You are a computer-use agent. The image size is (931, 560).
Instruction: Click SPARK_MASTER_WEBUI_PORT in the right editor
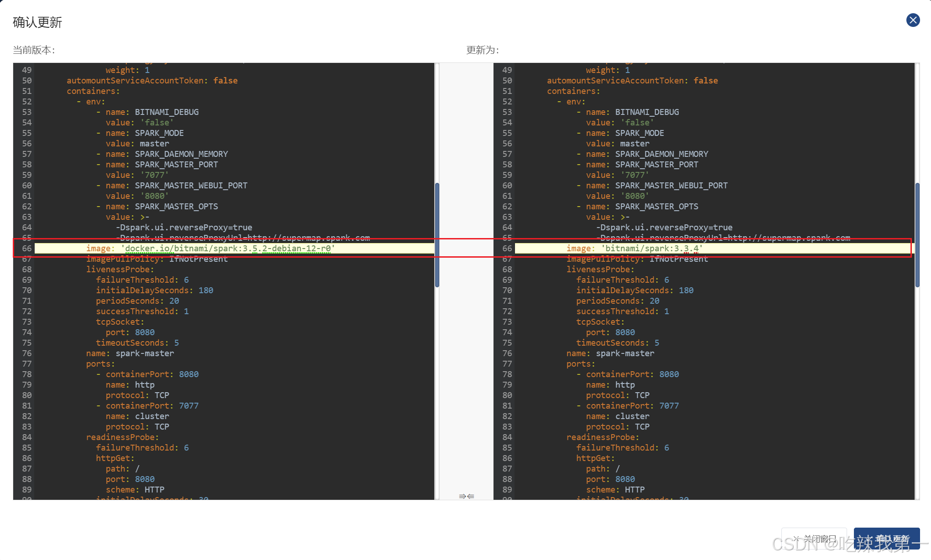click(671, 186)
